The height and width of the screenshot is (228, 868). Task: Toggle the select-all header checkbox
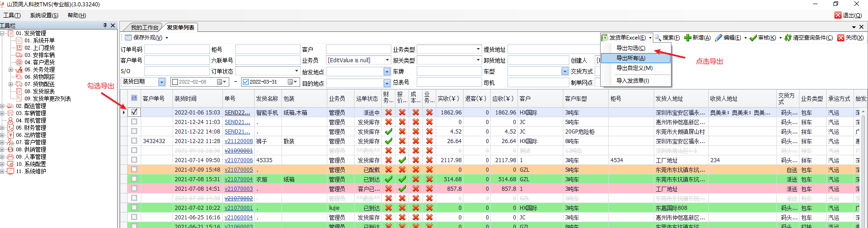tap(134, 98)
